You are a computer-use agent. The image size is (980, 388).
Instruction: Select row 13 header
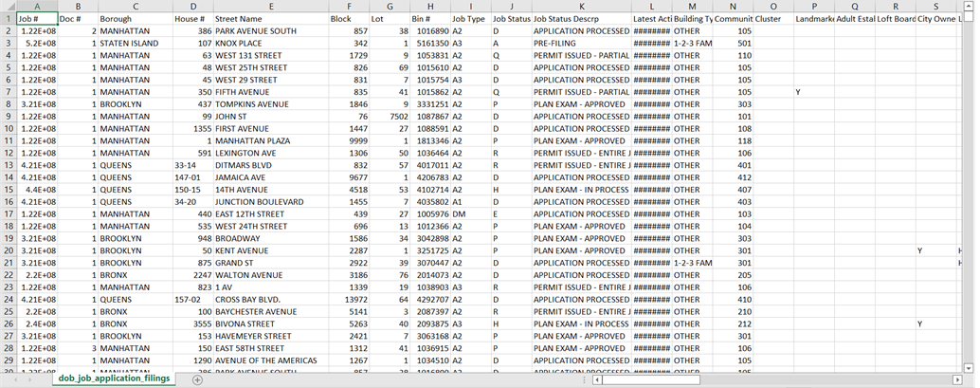pos(9,165)
